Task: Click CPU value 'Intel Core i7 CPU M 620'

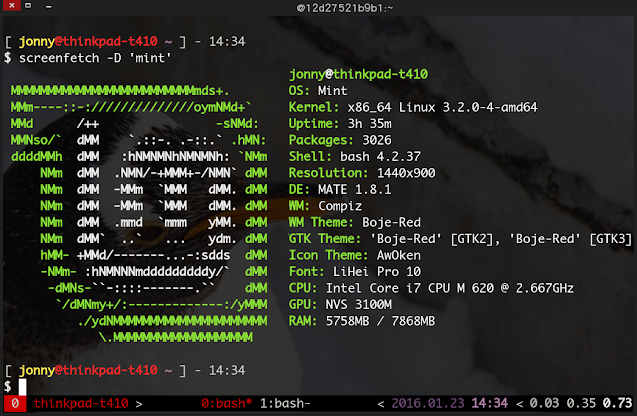Action: [410, 288]
